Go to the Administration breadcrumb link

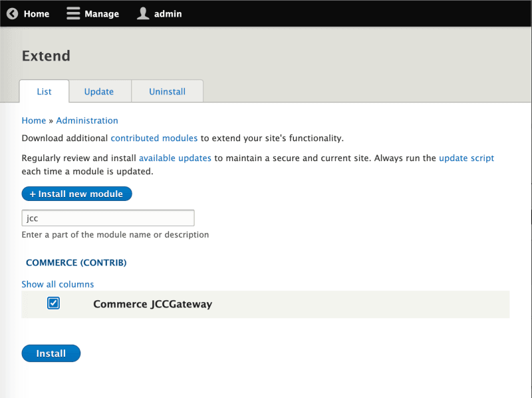(x=87, y=120)
